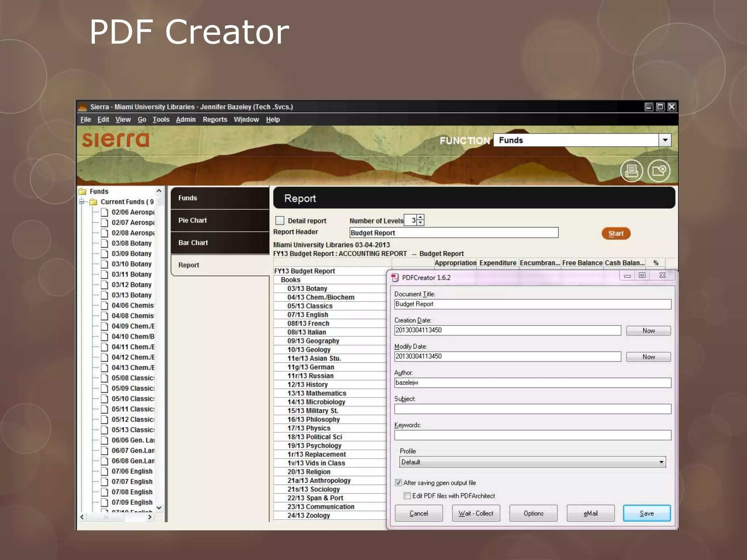Click the close-window icon beside print icon

pyautogui.click(x=659, y=170)
